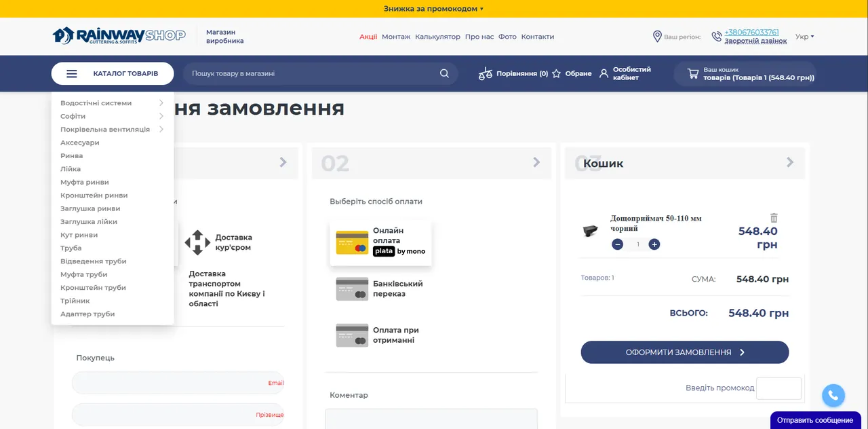Open personal account user icon
Image resolution: width=868 pixels, height=429 pixels.
[x=604, y=73]
